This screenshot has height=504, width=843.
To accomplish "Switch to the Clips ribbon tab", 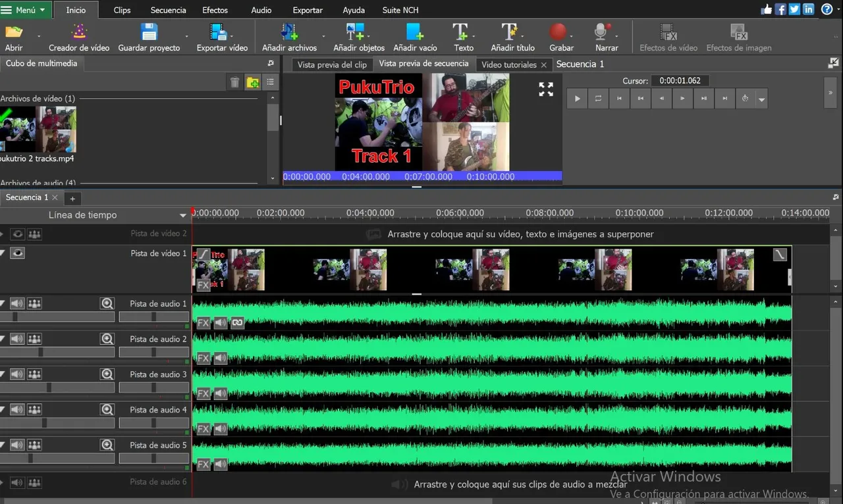I will 122,10.
